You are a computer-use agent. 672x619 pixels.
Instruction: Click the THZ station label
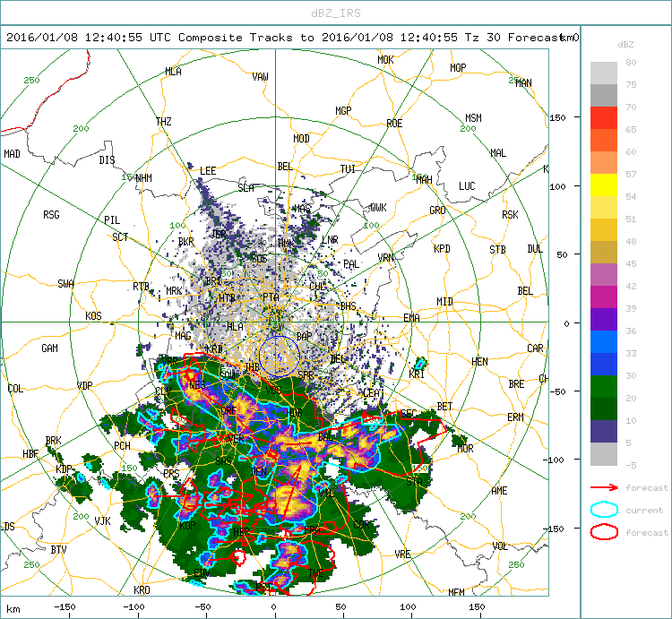click(164, 122)
